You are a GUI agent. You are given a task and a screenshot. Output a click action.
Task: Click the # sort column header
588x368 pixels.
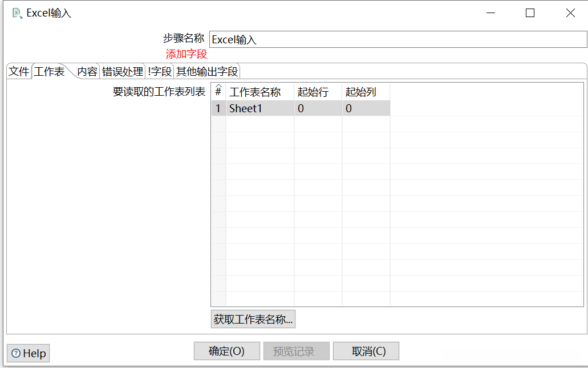coord(218,92)
